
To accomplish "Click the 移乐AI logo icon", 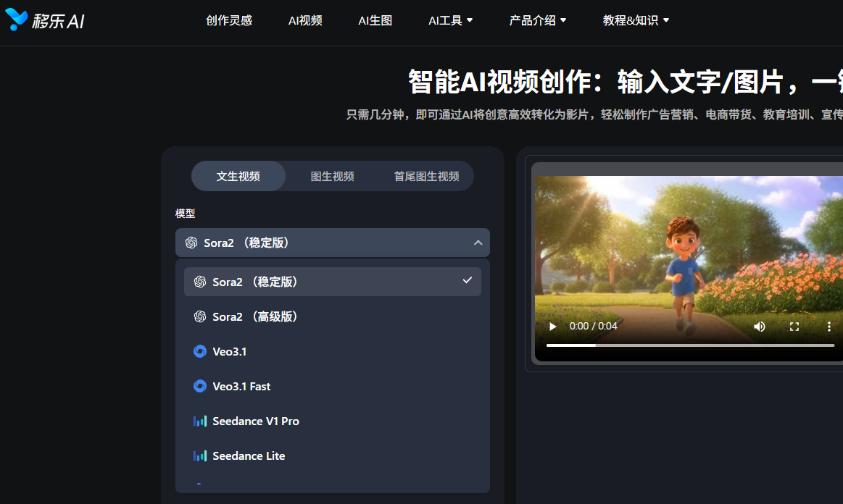I will [17, 20].
